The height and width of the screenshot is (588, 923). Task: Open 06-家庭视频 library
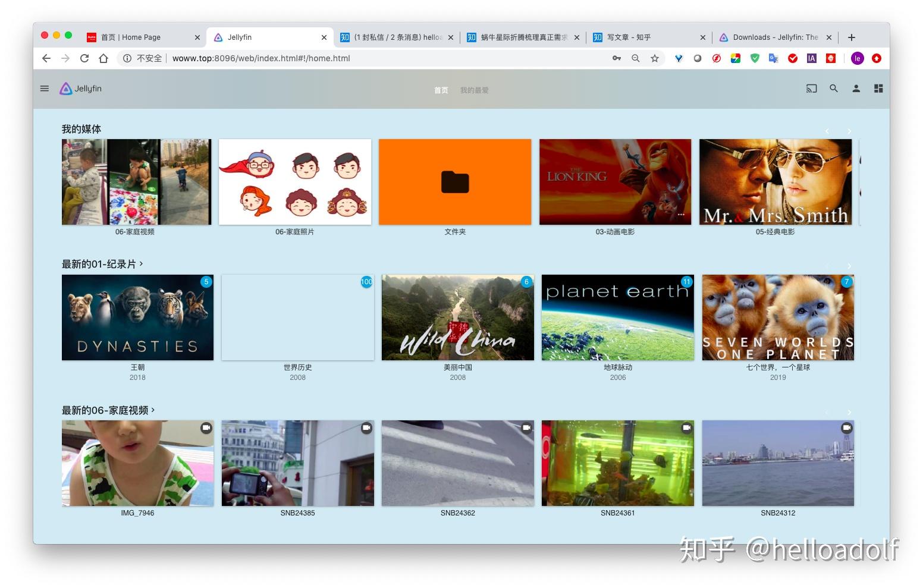(x=136, y=182)
